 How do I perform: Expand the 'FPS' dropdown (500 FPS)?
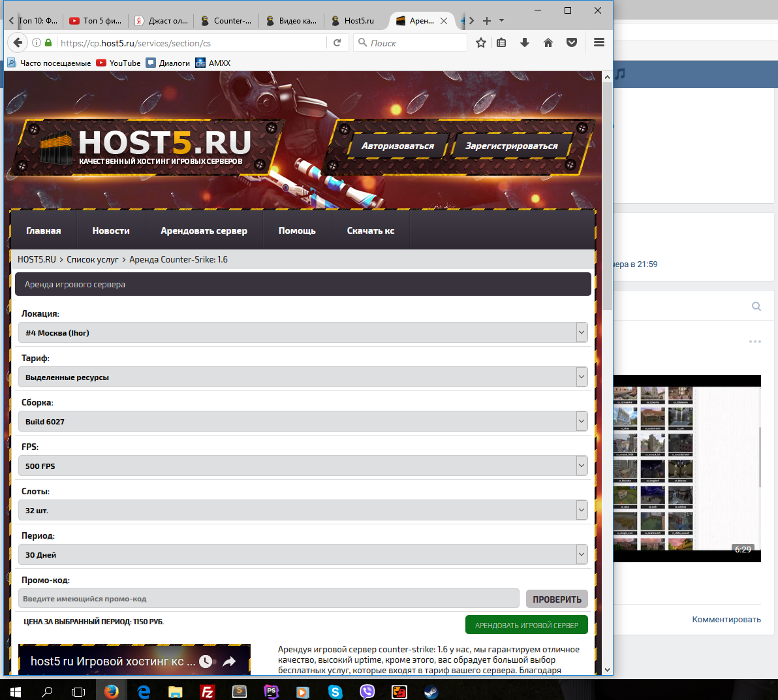[303, 466]
